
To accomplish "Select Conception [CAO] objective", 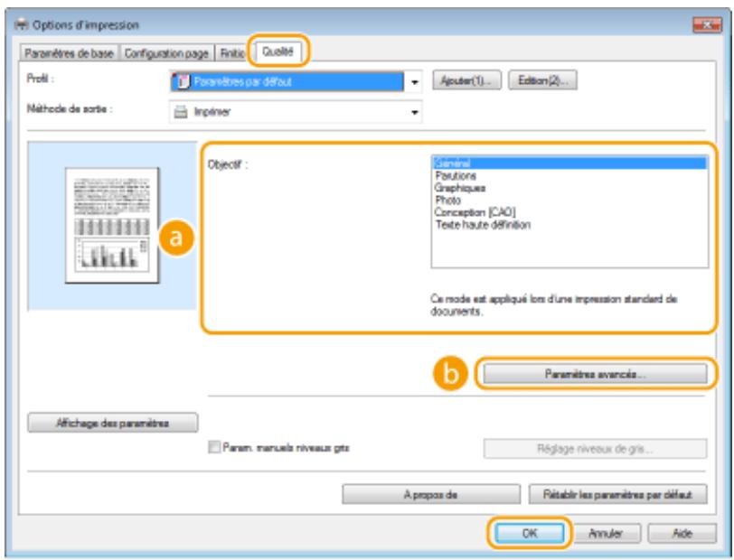I will coord(569,212).
